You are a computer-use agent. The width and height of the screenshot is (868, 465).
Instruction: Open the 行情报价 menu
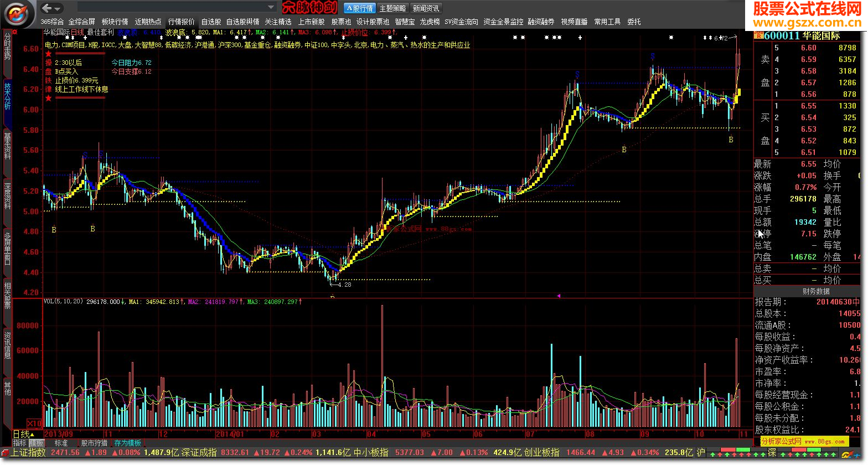pyautogui.click(x=182, y=22)
